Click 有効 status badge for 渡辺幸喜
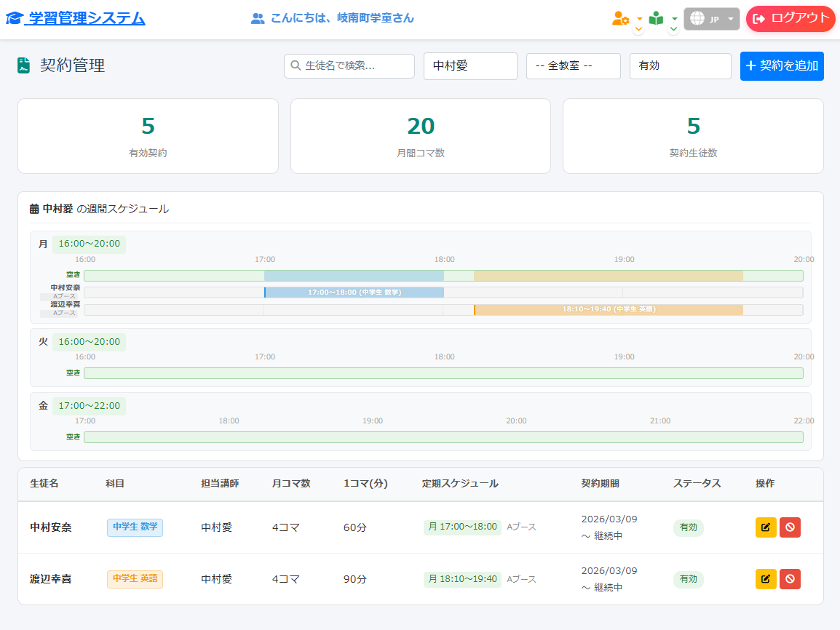Screen dimensions: 840x630 (x=689, y=580)
